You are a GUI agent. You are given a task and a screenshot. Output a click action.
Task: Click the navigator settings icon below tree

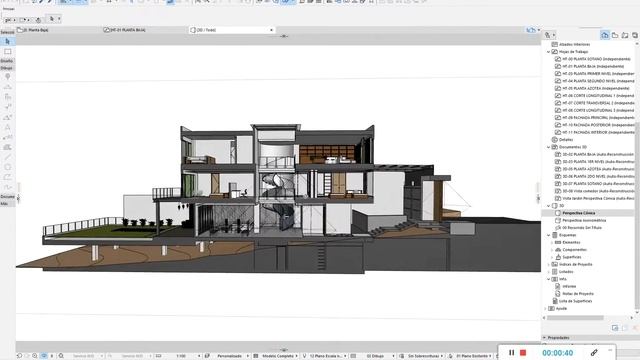coord(615,328)
